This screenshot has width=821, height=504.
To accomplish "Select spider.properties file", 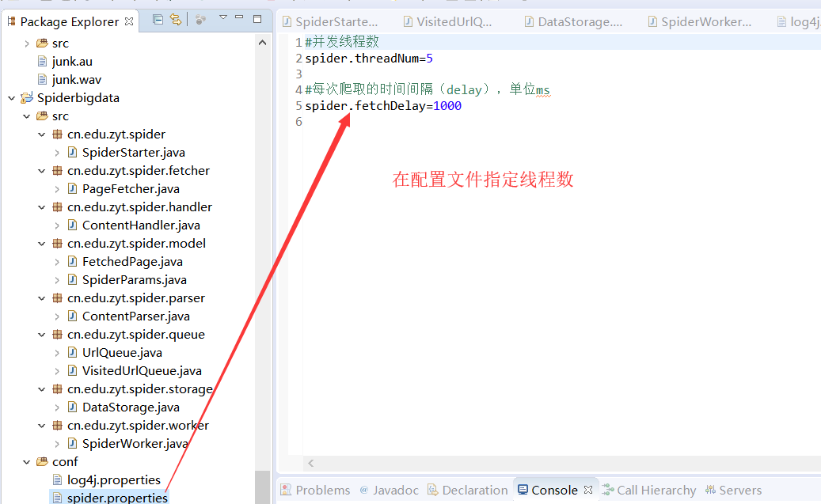I will pos(117,497).
